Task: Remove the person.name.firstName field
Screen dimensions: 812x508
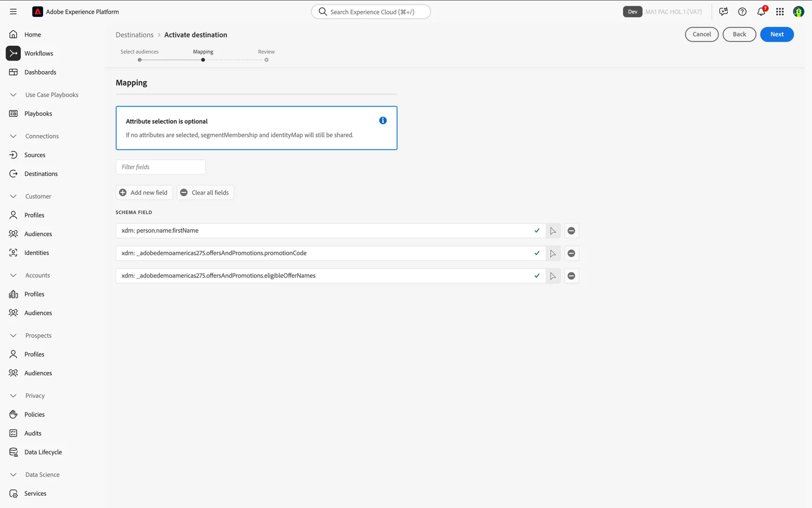Action: 571,231
